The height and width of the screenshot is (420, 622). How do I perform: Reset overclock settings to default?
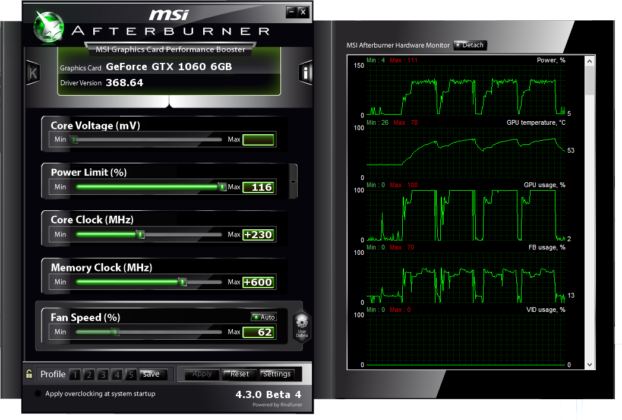pyautogui.click(x=239, y=374)
